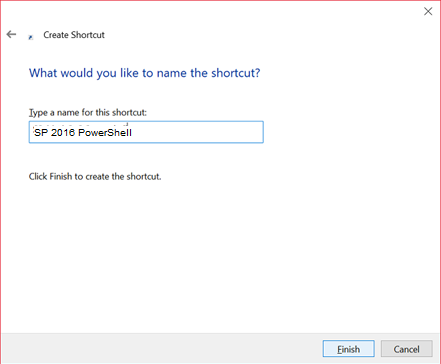
Task: Click the word 'PowerShell' in the name field
Action: pos(105,133)
